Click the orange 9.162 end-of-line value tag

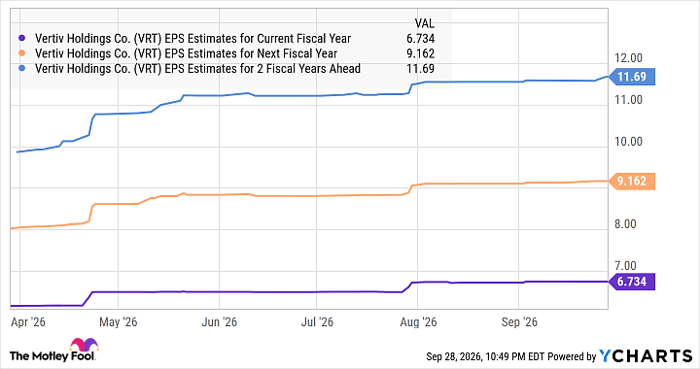point(632,181)
